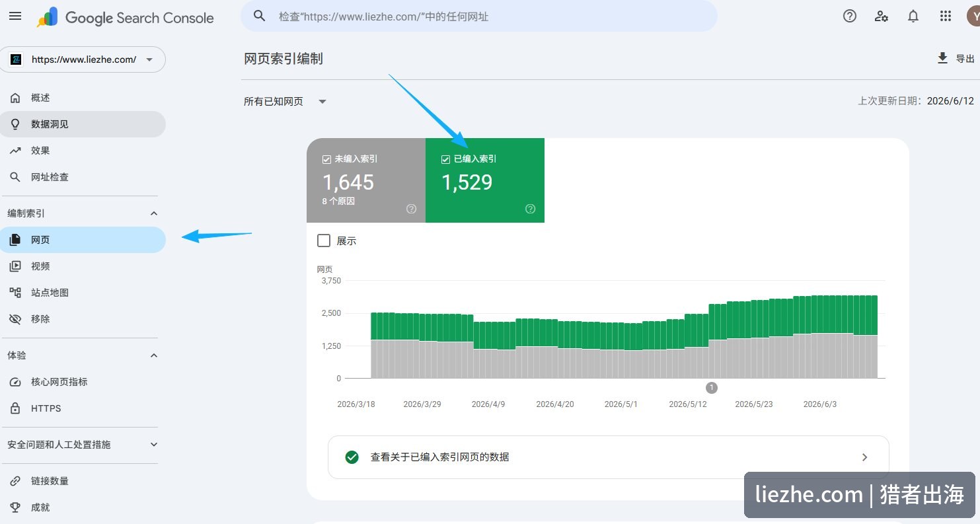Open 成就 achievements page
This screenshot has height=524, width=980.
83,507
